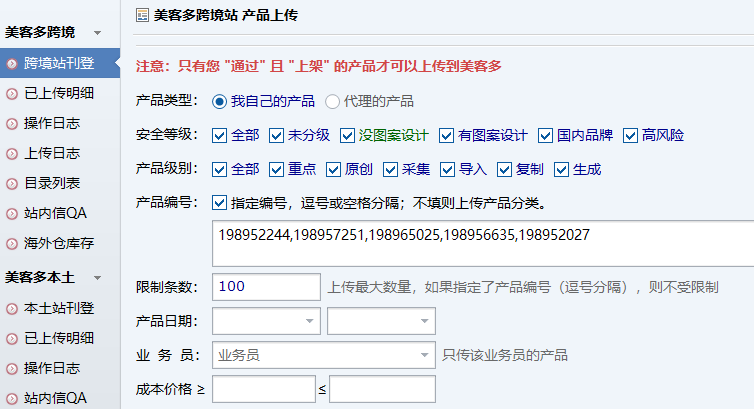Open the second 产品日期 dropdown

381,321
